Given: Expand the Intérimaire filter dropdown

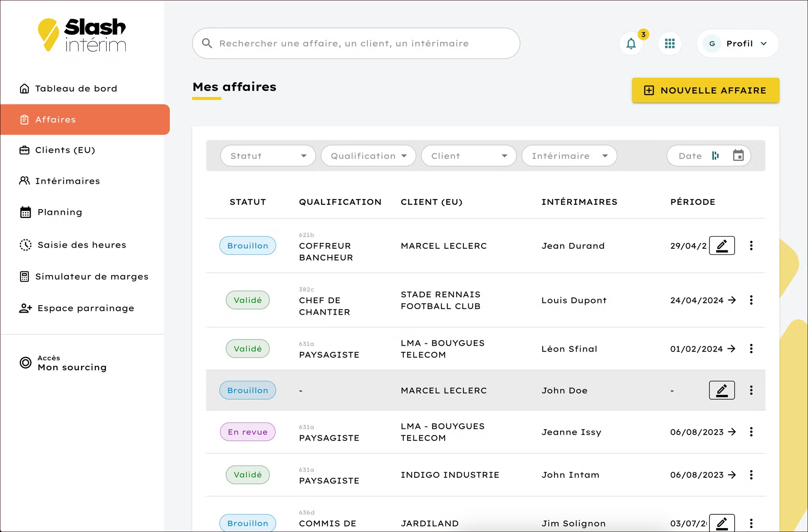Looking at the screenshot, I should coord(569,156).
